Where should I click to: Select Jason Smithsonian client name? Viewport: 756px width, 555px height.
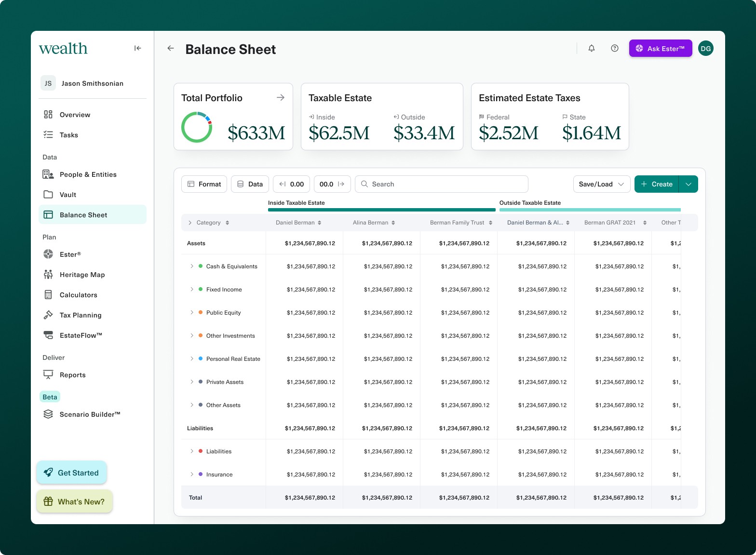coord(93,83)
